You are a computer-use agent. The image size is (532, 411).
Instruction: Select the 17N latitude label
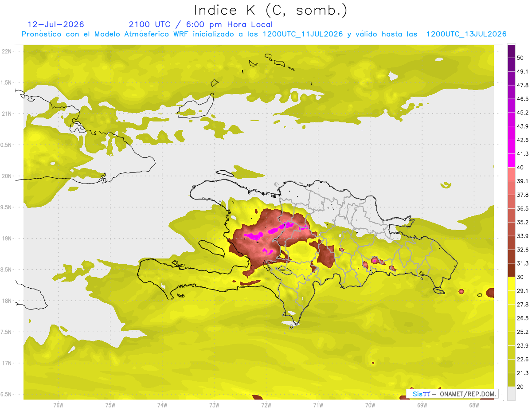tap(7, 363)
